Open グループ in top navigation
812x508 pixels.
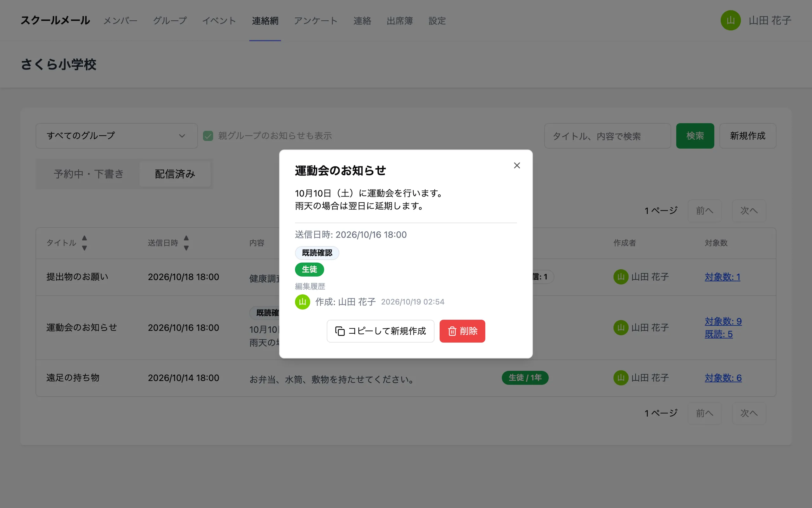(x=170, y=21)
